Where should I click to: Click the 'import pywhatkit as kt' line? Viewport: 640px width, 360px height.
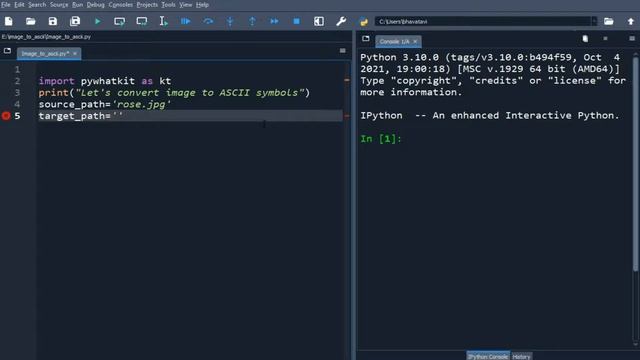[x=105, y=81]
